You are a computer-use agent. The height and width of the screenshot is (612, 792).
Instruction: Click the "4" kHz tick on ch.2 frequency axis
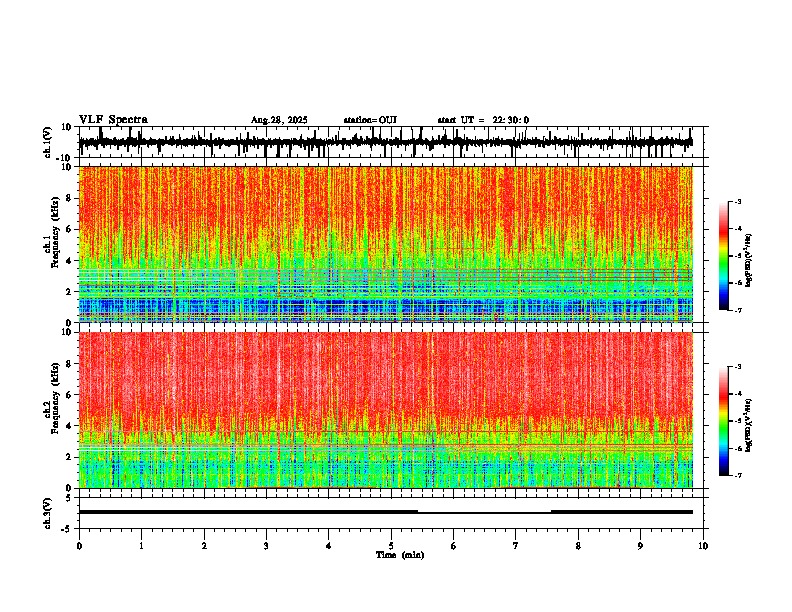point(70,426)
